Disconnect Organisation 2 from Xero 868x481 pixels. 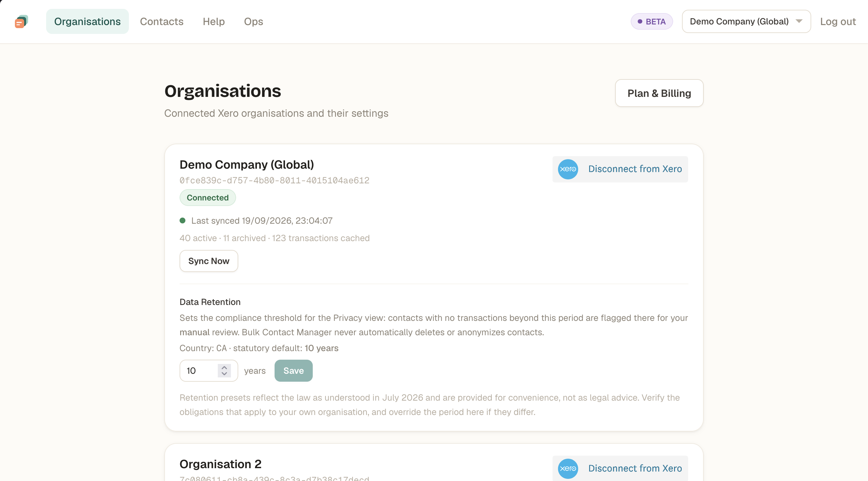[x=620, y=468]
